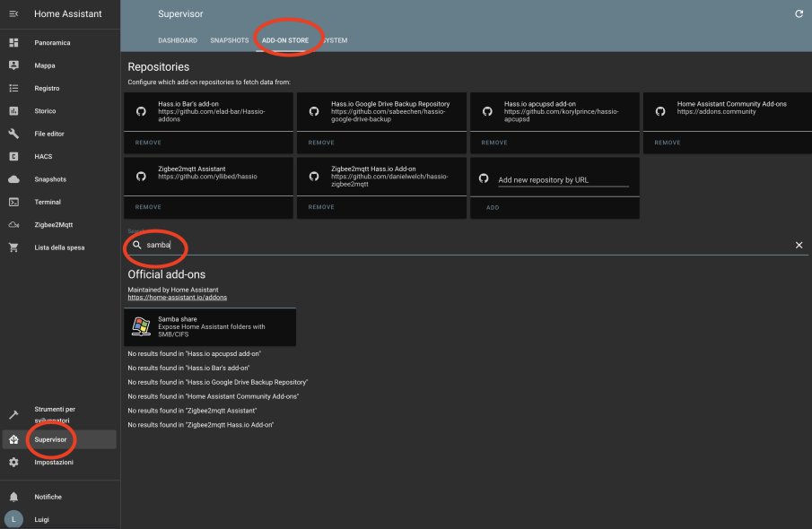
Task: Click the Repositories heading
Action: tap(159, 66)
